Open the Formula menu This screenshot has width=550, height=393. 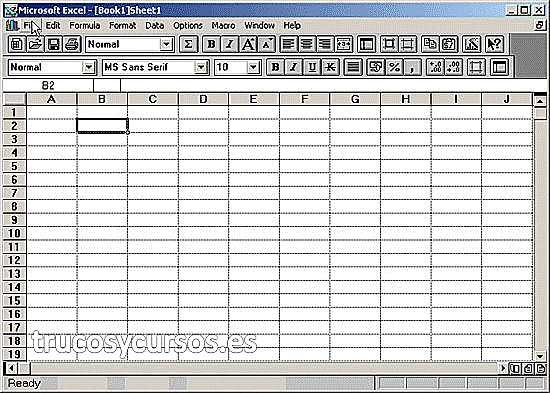85,26
